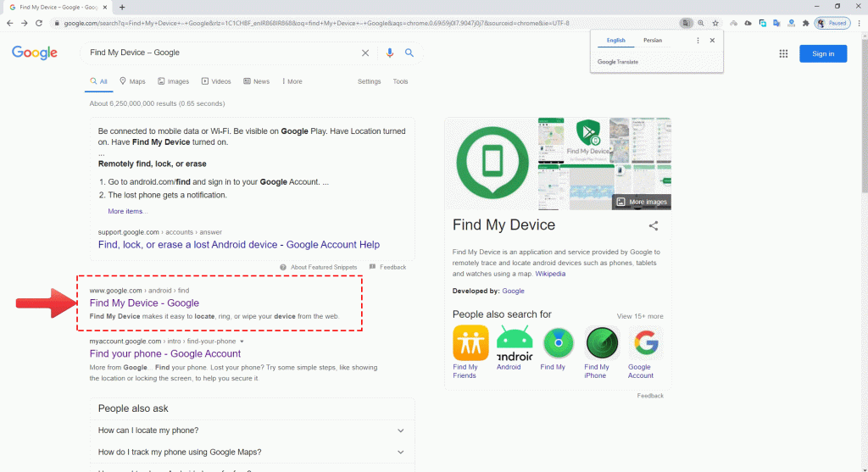Open translate popup options menu

click(x=698, y=41)
